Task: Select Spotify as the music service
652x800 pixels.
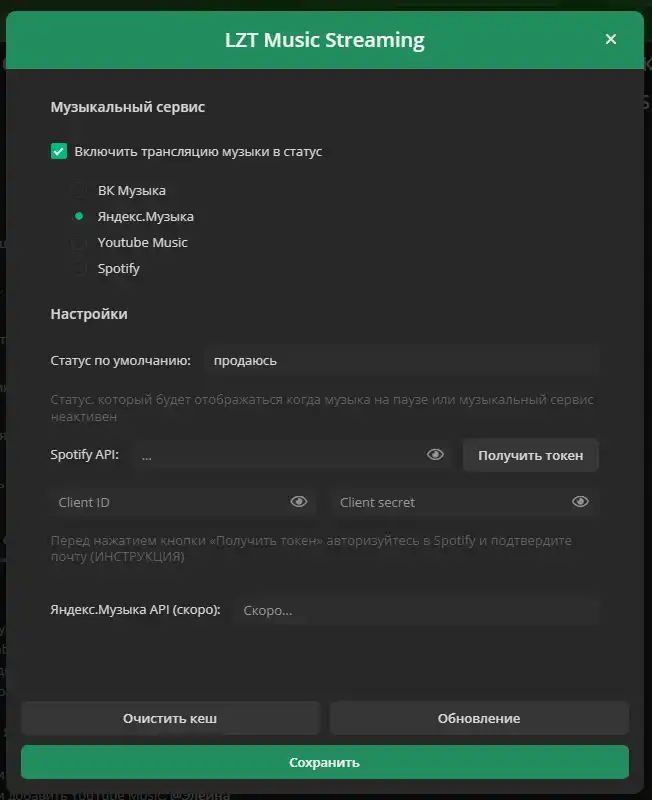Action: 79,269
